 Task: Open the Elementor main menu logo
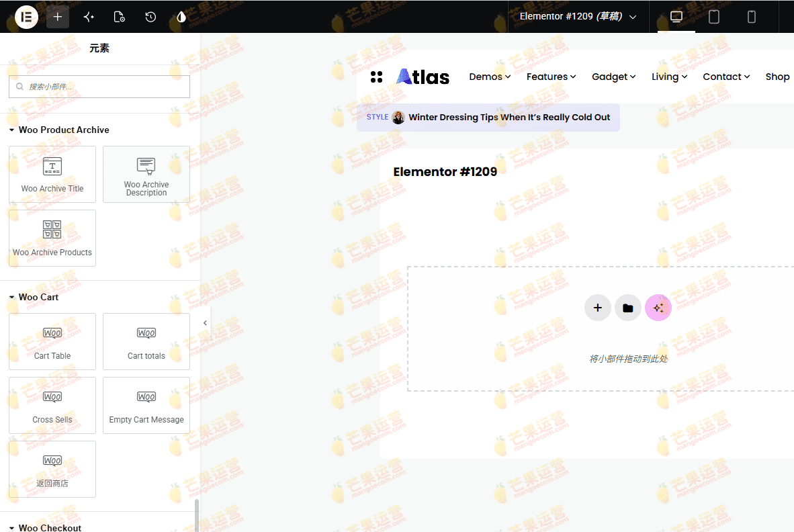tap(26, 17)
